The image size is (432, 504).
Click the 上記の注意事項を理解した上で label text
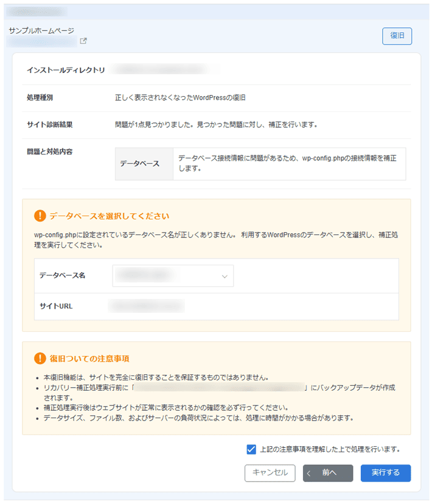click(330, 449)
